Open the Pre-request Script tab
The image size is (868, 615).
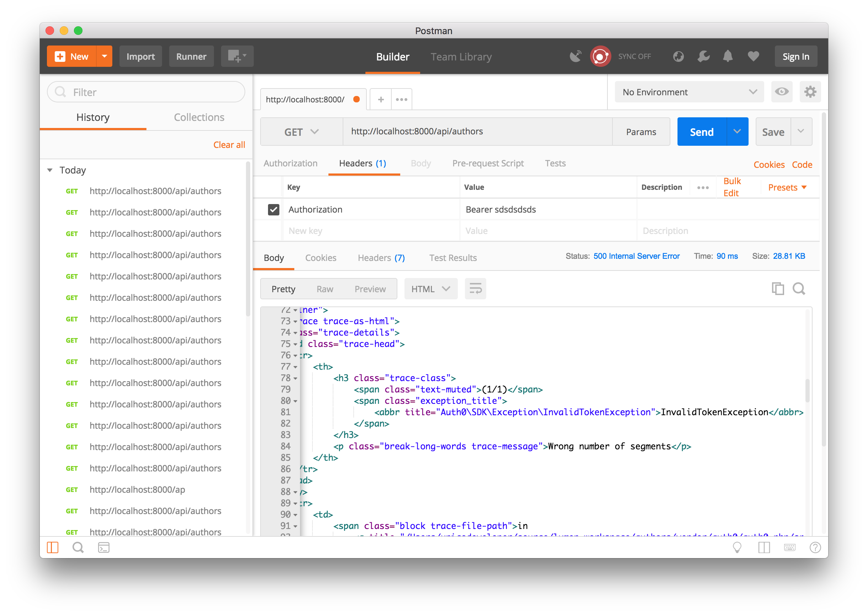[488, 163]
